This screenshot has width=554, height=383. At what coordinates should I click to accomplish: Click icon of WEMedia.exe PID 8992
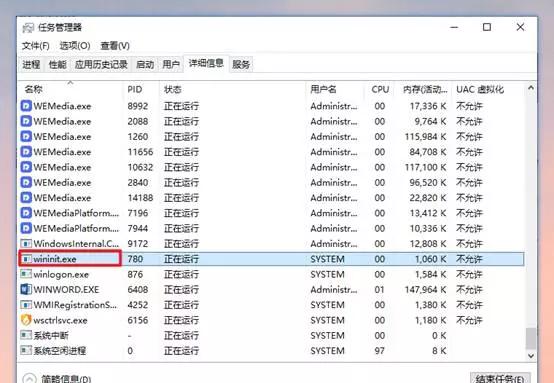(26, 106)
